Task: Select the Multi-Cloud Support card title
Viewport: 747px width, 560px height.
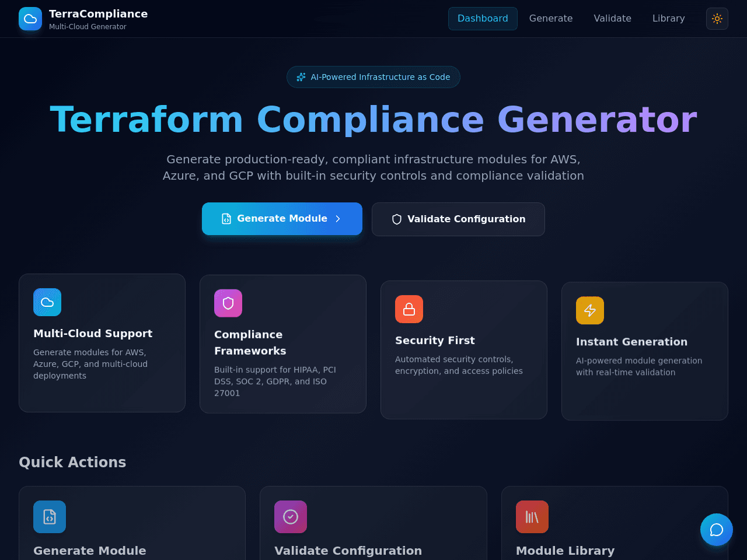Action: (93, 334)
